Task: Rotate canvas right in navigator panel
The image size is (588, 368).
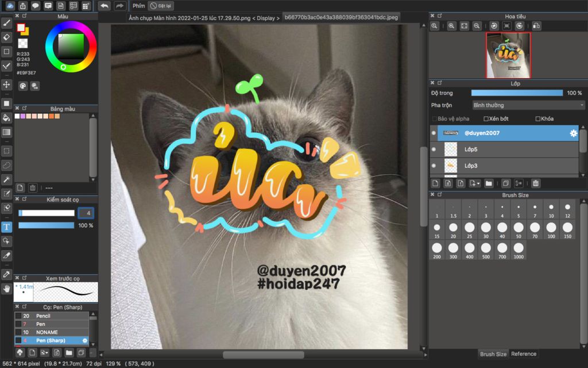Action: [519, 26]
